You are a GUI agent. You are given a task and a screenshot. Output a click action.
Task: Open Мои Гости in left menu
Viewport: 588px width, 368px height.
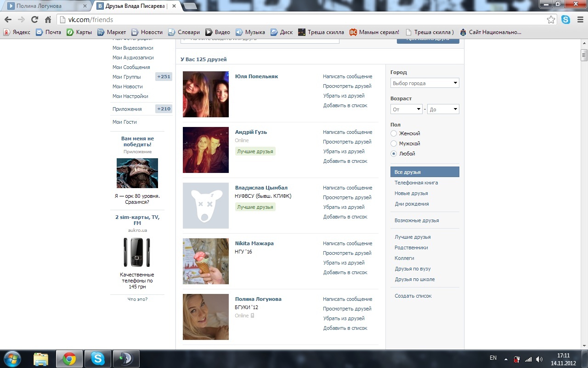(124, 122)
